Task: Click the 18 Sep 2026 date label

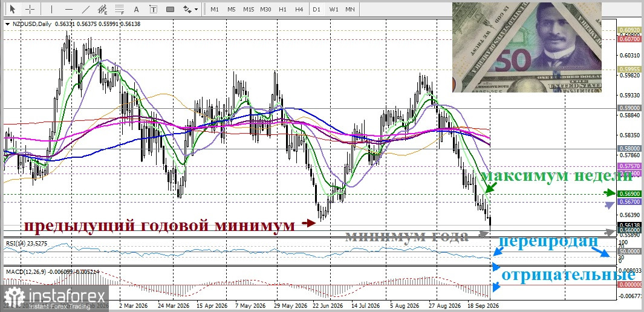Action: pos(483,306)
